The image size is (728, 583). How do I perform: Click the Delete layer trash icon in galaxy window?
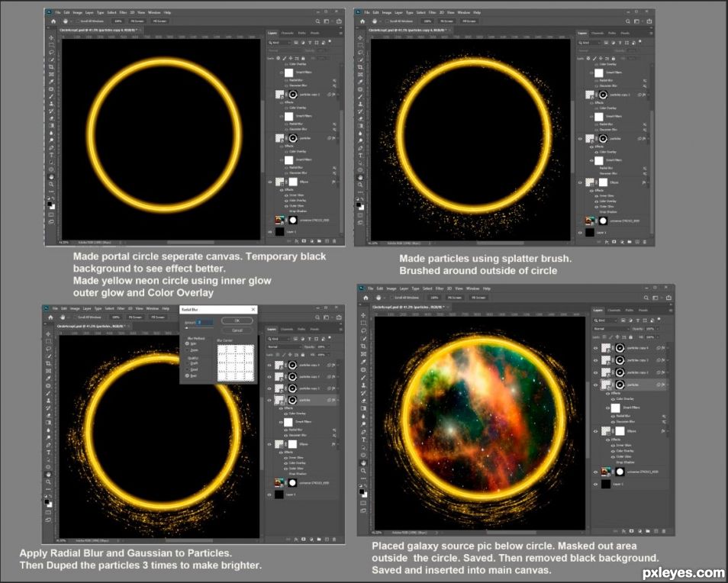pos(663,531)
